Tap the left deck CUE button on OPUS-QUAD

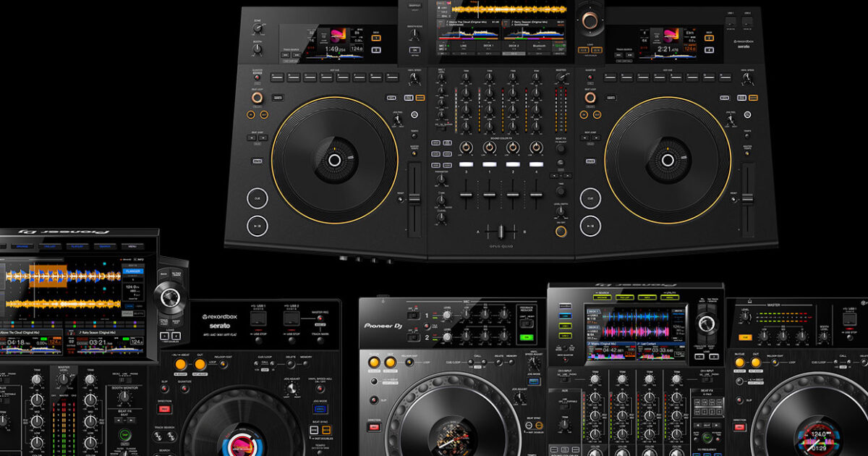[x=257, y=198]
